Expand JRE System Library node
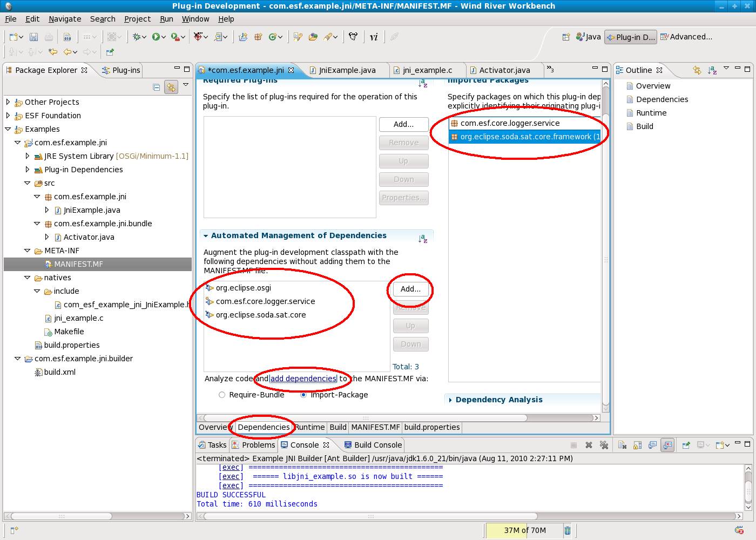This screenshot has height=540, width=756. point(28,156)
